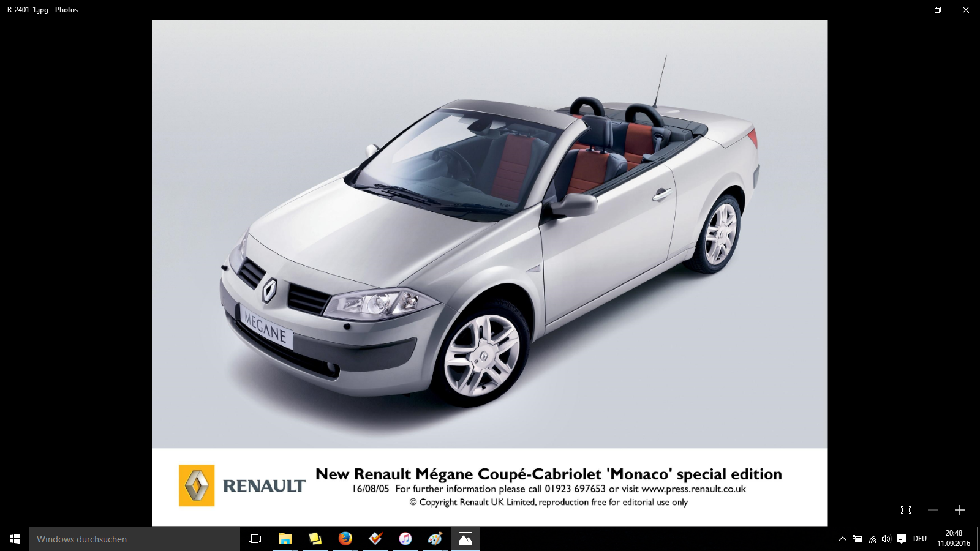Open Sticky Notes from the taskbar

(315, 539)
